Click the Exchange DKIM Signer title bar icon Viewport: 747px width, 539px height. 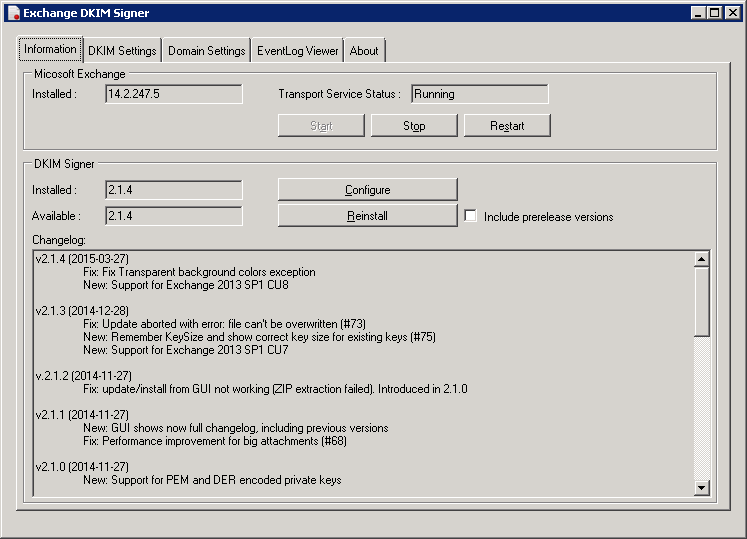[x=13, y=13]
